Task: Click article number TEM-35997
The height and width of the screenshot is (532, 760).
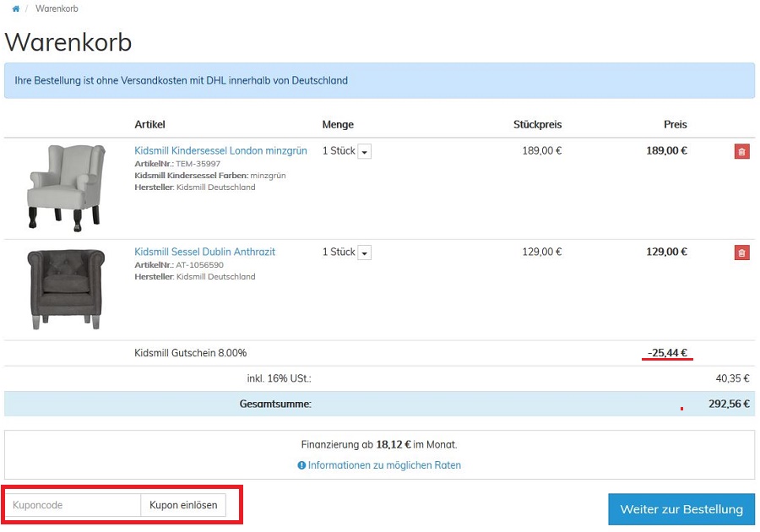Action: tap(198, 164)
